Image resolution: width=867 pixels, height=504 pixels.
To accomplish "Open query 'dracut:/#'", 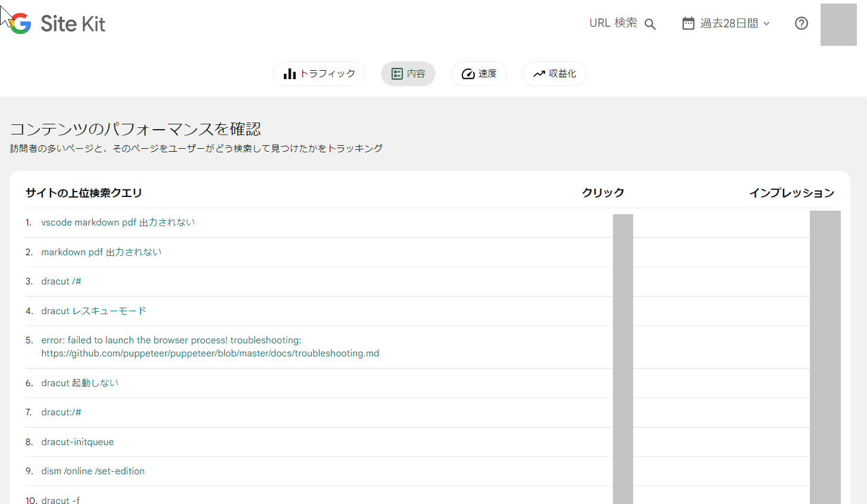I will pyautogui.click(x=61, y=412).
